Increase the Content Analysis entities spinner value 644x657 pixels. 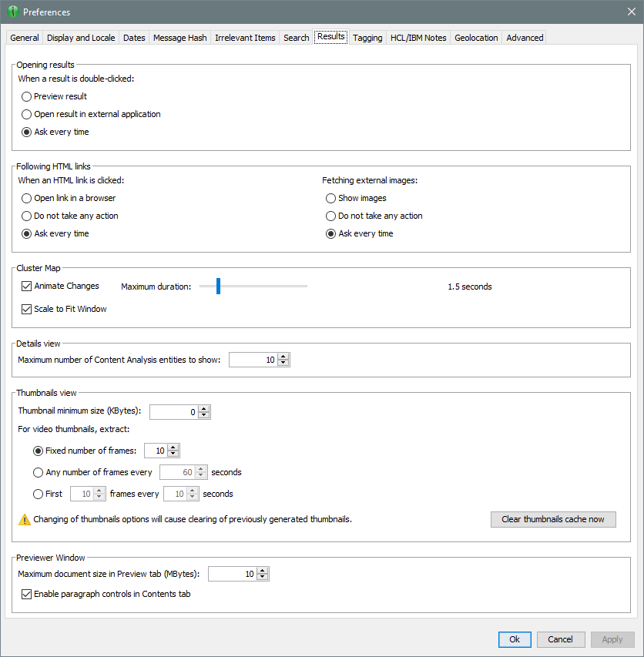[283, 356]
